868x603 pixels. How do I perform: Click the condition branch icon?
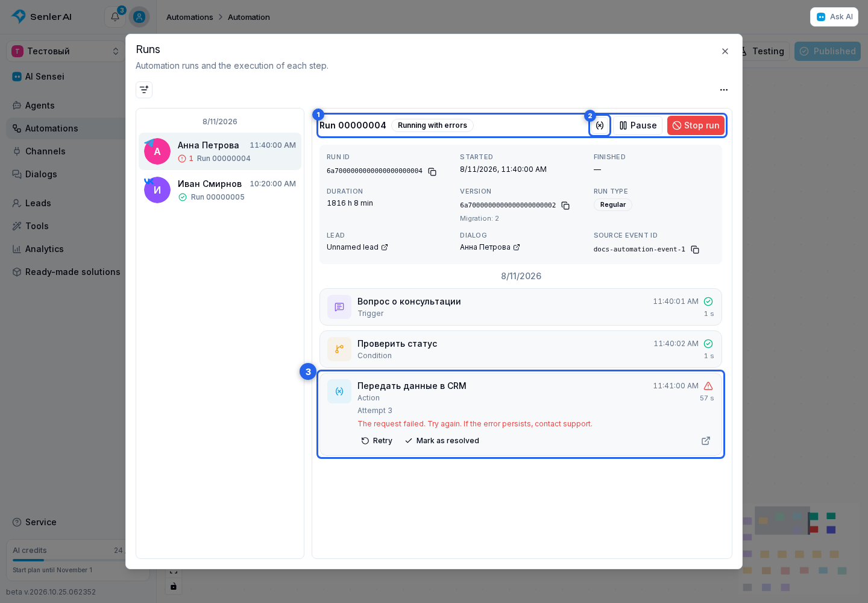[x=339, y=349]
